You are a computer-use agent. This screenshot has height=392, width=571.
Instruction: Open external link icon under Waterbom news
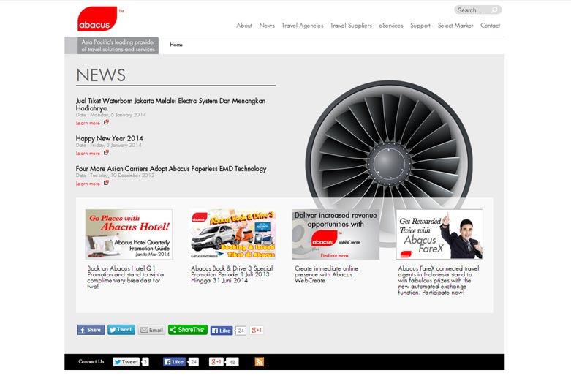point(106,122)
